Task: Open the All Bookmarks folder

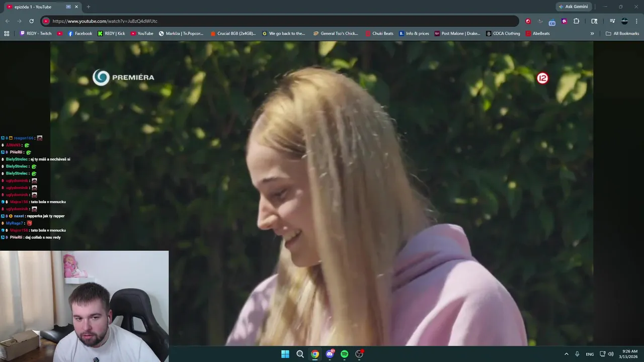Action: tap(622, 34)
